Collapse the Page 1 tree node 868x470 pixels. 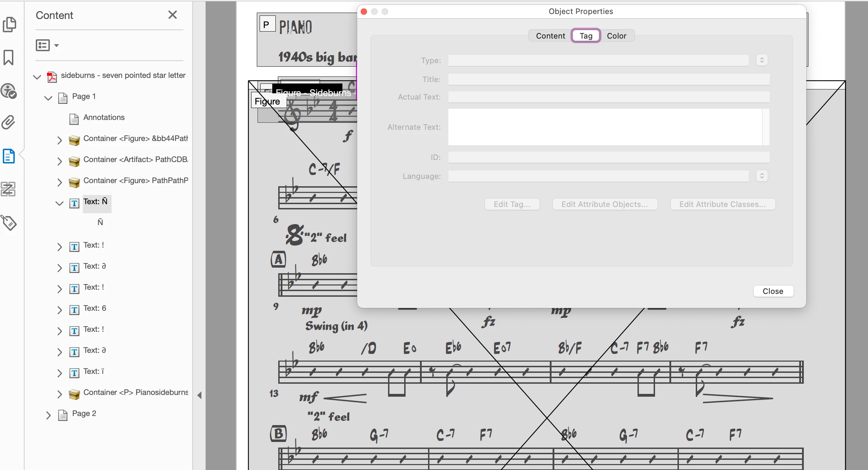(x=48, y=98)
